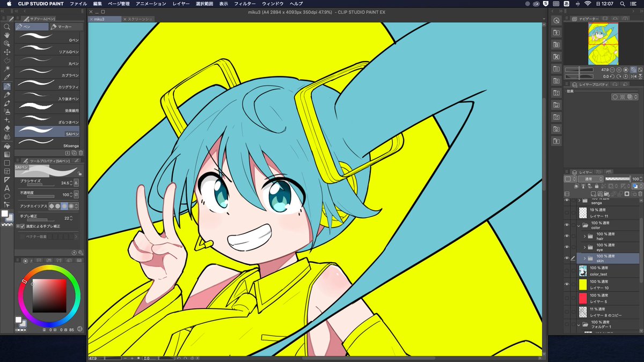This screenshot has height=362, width=644.
Task: Collapse フォルダー 1 folder
Action: [579, 324]
